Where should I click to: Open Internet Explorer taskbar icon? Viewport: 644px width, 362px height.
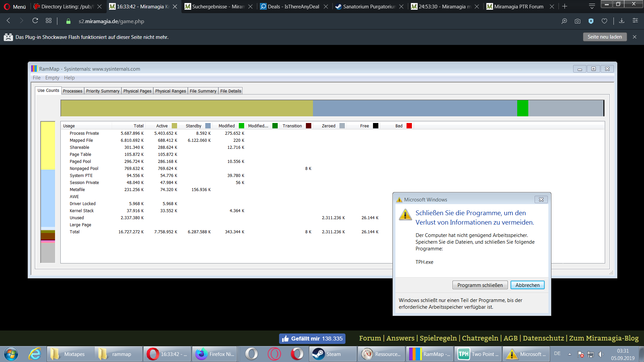pos(35,354)
